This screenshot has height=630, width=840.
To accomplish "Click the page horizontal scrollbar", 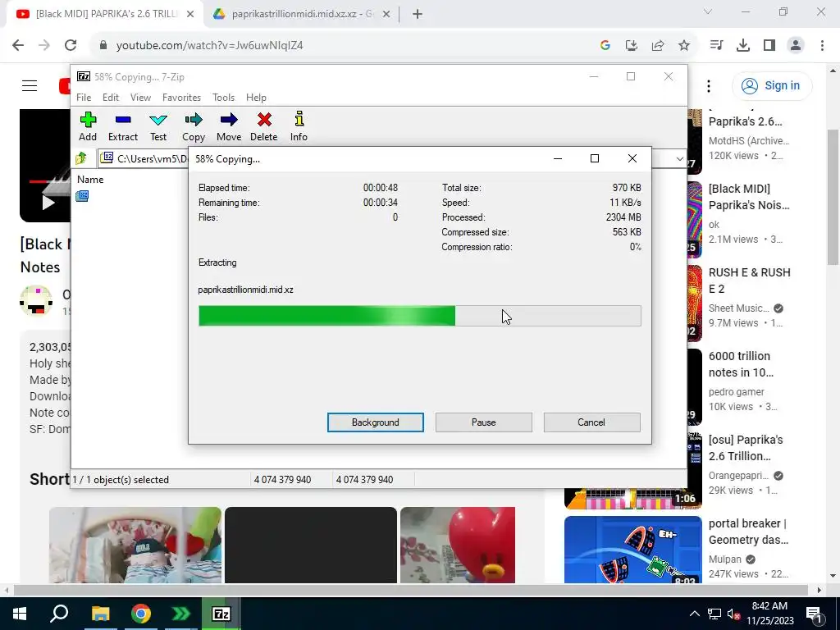I will tap(410, 590).
